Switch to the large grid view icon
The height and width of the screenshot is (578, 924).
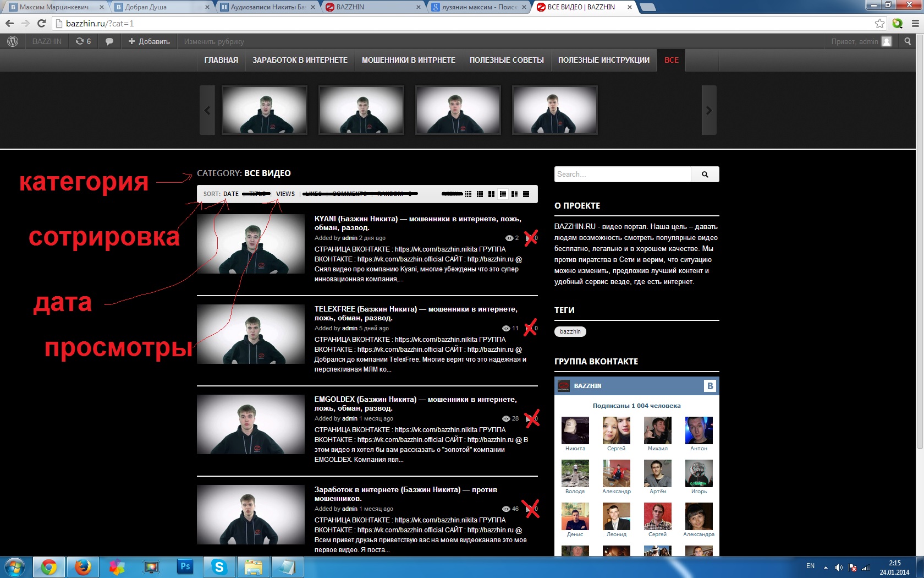(x=491, y=194)
